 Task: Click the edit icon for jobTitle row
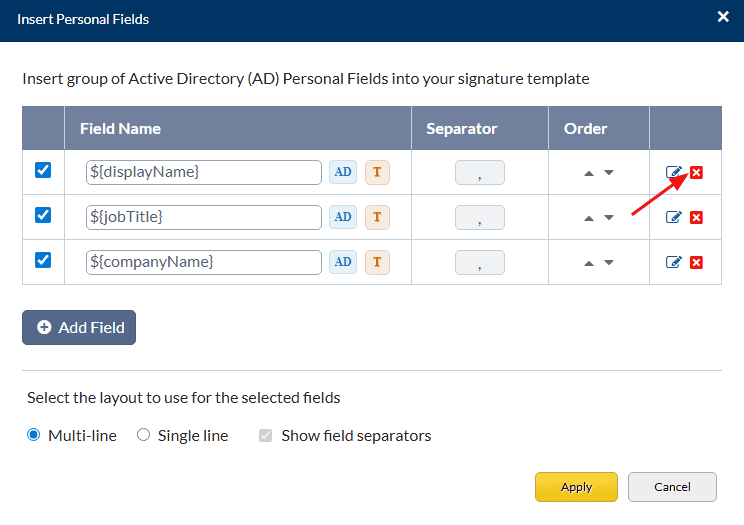(674, 217)
